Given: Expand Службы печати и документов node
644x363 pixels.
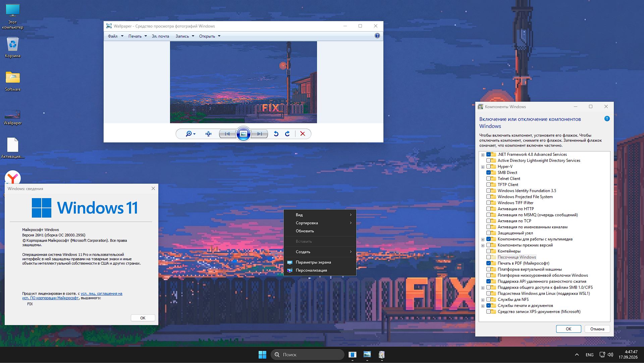Looking at the screenshot, I should (x=483, y=306).
